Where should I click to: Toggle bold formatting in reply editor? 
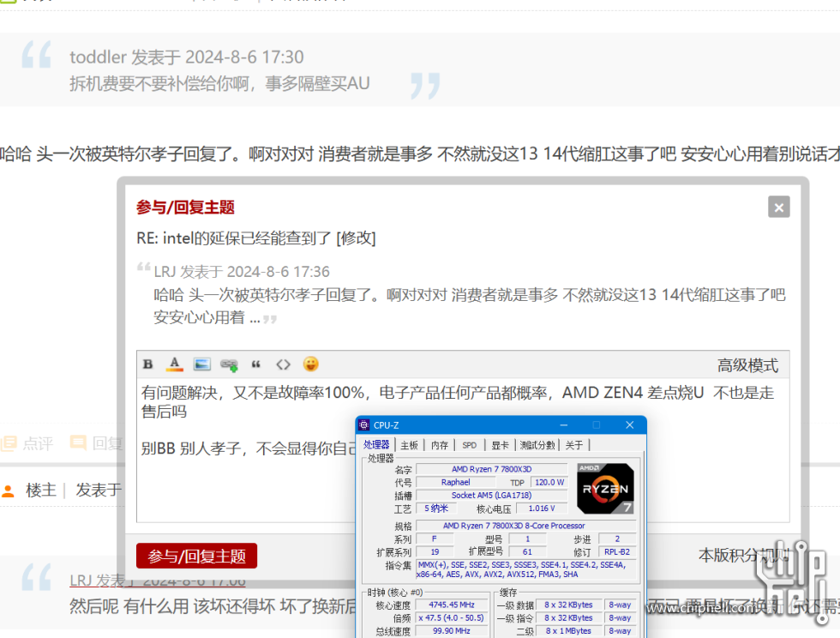pyautogui.click(x=148, y=364)
